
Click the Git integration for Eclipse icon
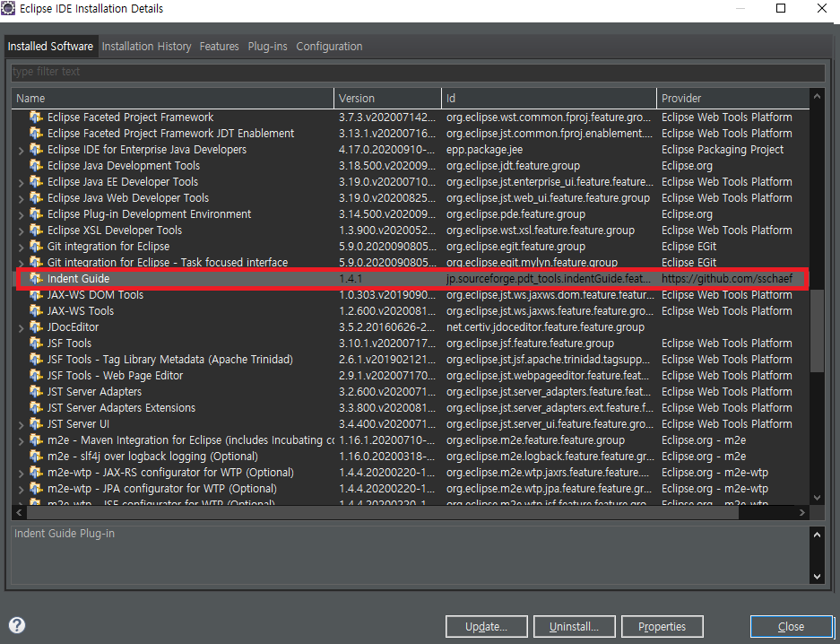(36, 247)
